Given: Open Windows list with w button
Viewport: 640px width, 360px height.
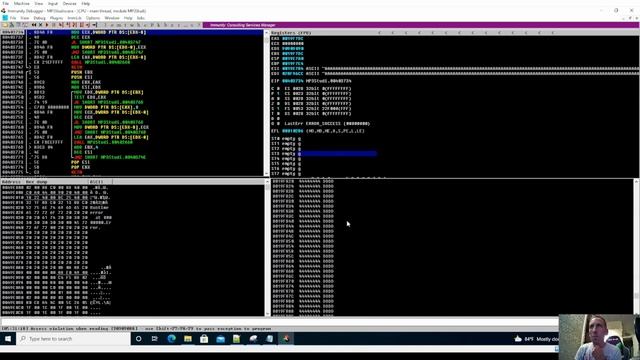Looking at the screenshot, I should coord(132,25).
